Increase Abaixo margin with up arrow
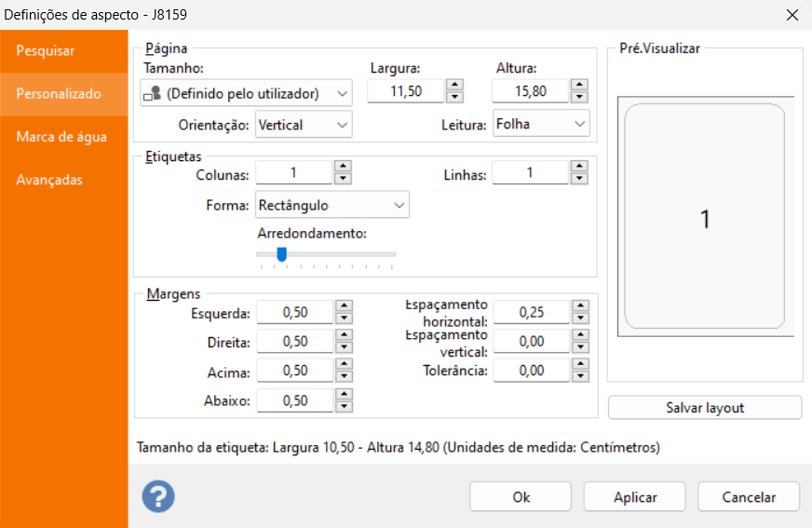 pyautogui.click(x=344, y=395)
